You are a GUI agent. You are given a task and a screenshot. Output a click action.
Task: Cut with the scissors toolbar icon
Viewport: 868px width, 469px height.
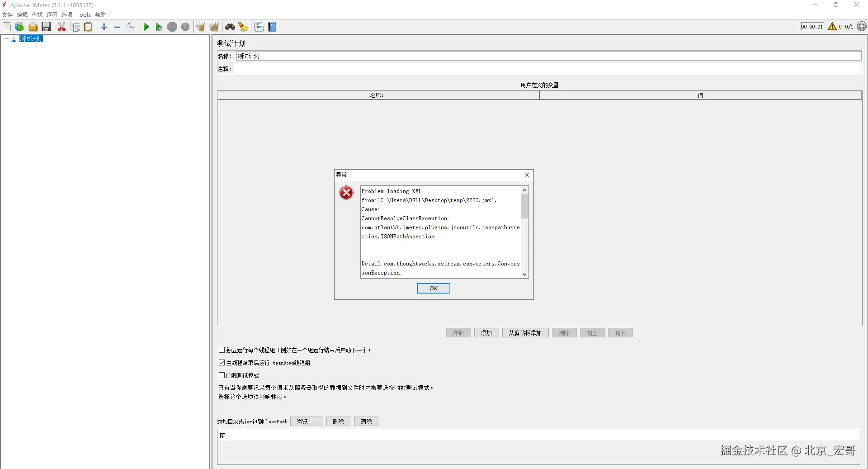(62, 27)
